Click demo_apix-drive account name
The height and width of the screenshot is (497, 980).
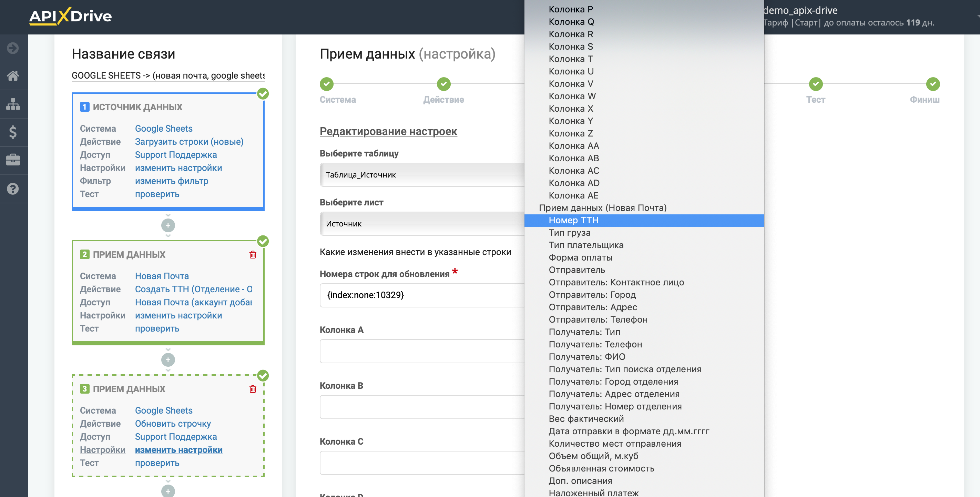801,10
